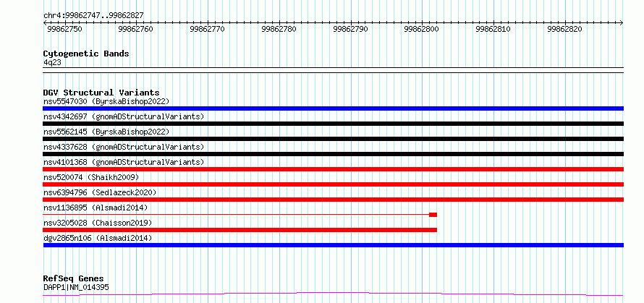Select the blue bar under dgv2865n106
The image size is (644, 303).
333,245
